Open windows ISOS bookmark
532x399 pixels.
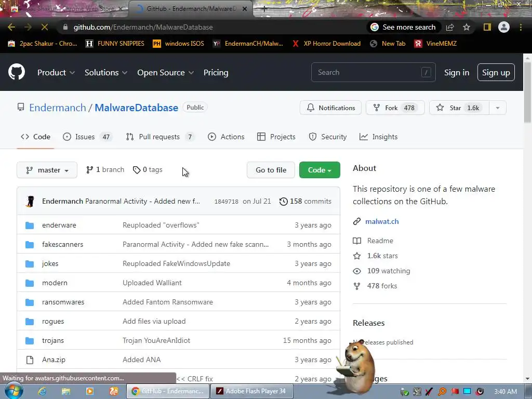click(x=179, y=44)
